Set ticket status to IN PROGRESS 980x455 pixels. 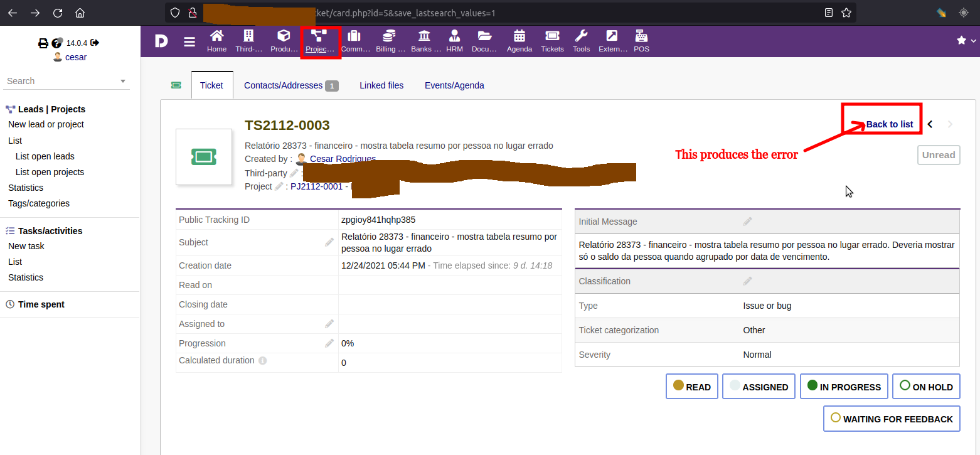(844, 386)
